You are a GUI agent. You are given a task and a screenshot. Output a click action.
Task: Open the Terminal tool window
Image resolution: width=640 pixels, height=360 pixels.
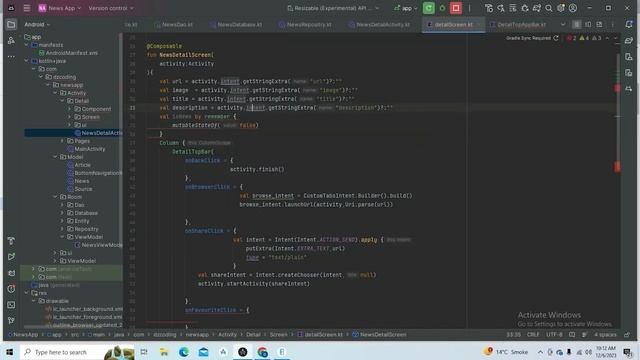tap(11, 305)
